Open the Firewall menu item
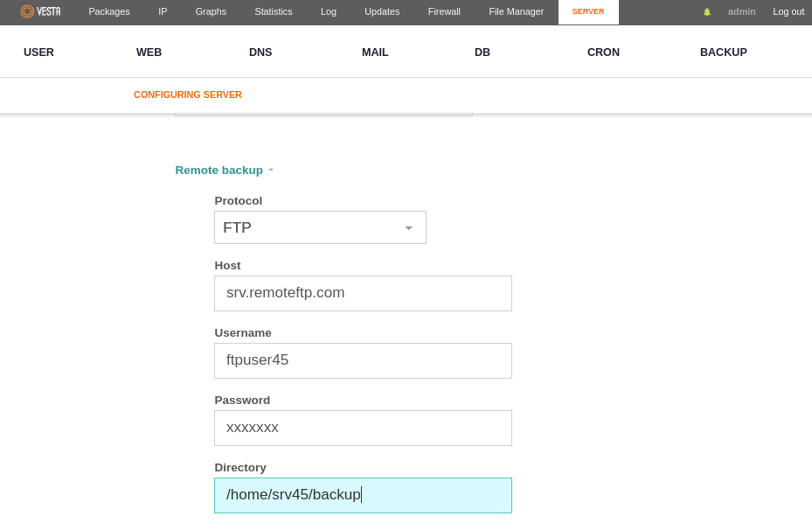 (x=444, y=11)
